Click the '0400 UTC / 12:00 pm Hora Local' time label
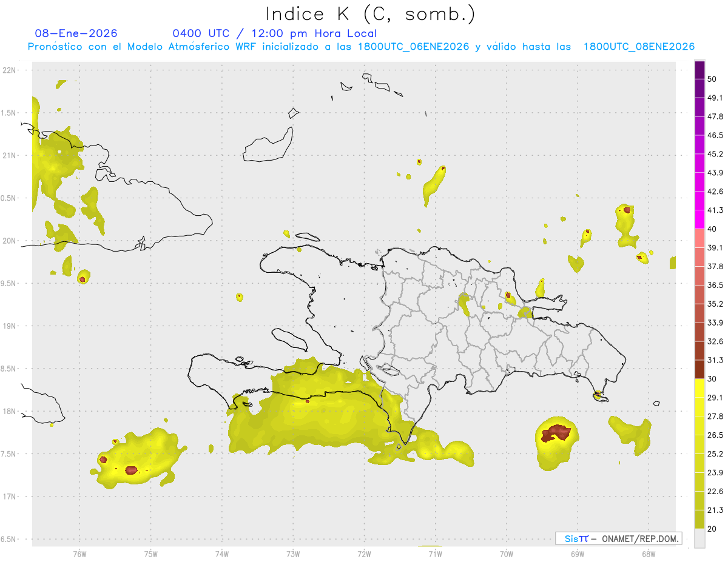This screenshot has height=562, width=728. tap(274, 33)
